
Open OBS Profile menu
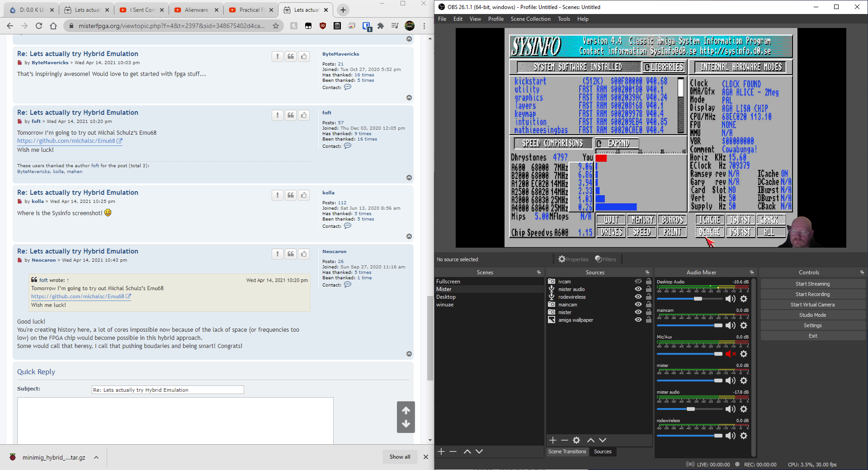pyautogui.click(x=495, y=19)
